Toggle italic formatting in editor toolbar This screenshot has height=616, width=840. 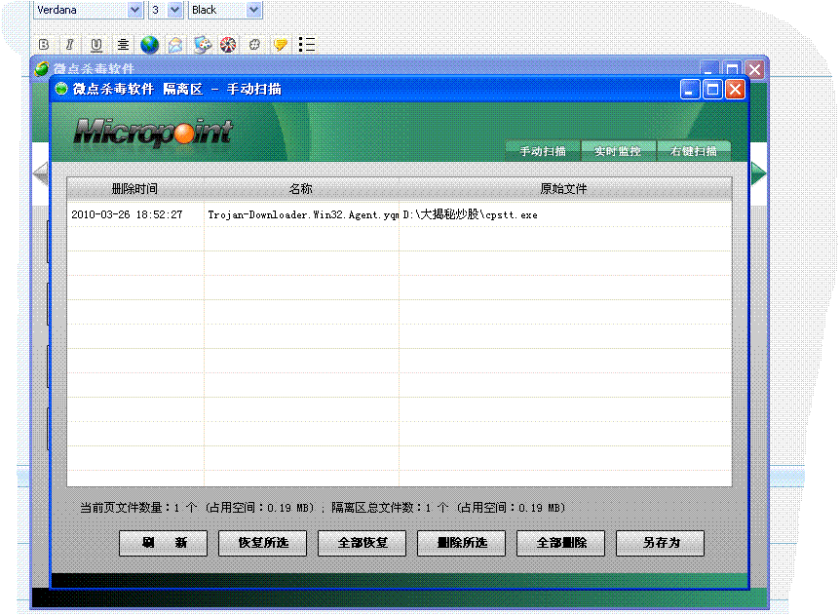point(69,45)
